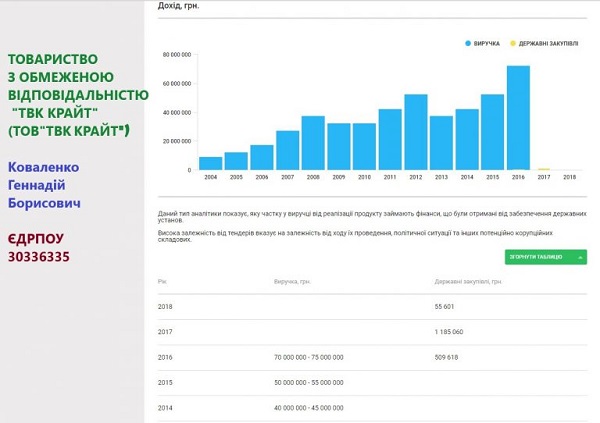Viewport: 600px width, 423px height.
Task: Click the 2017 table row year
Action: click(x=165, y=332)
